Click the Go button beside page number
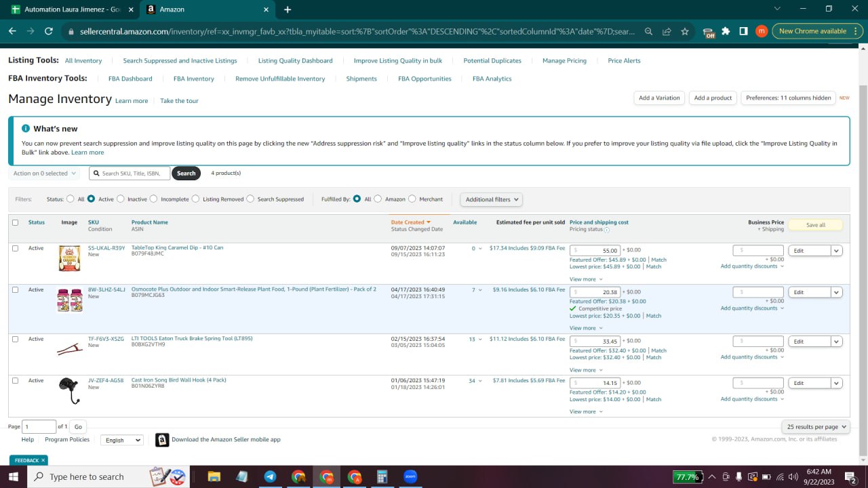 click(78, 427)
